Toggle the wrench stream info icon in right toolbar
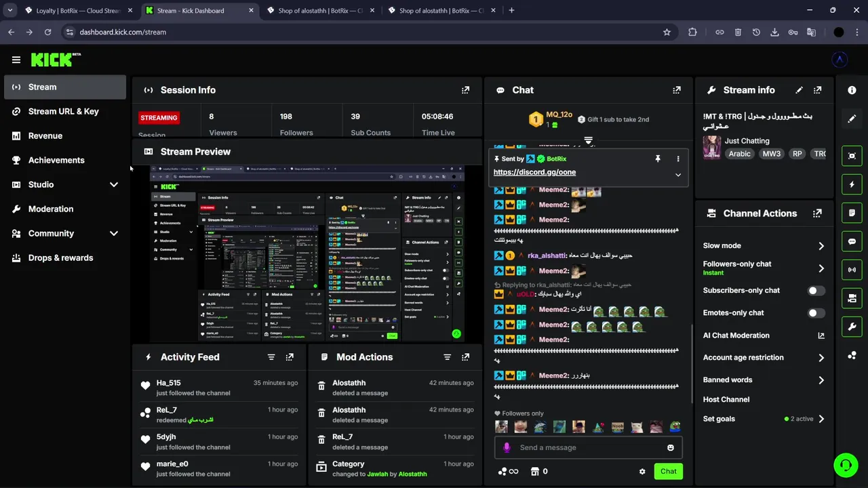The image size is (868, 488). 852,327
